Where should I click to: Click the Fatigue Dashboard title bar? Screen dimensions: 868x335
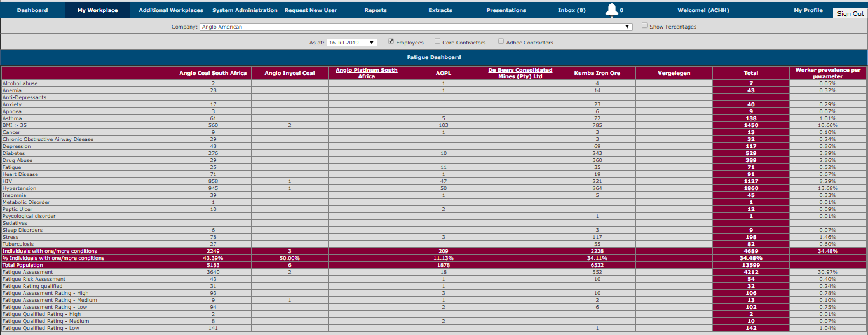[x=434, y=57]
